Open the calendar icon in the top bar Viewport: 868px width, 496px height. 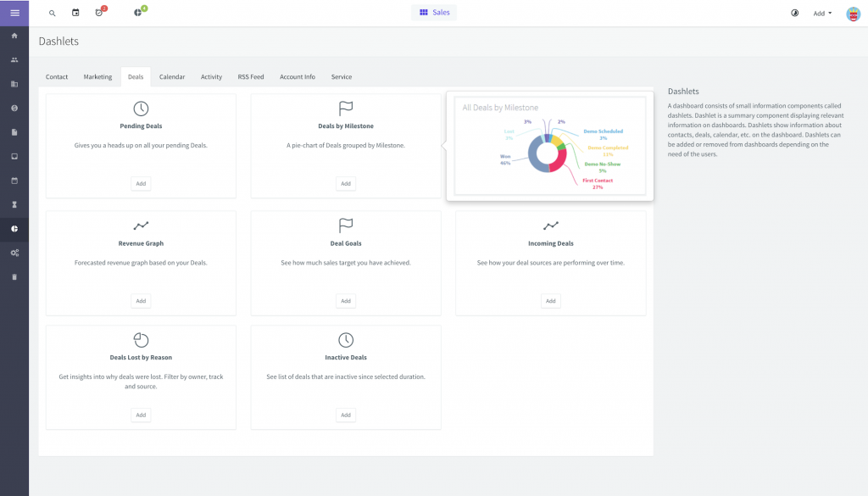pos(75,14)
